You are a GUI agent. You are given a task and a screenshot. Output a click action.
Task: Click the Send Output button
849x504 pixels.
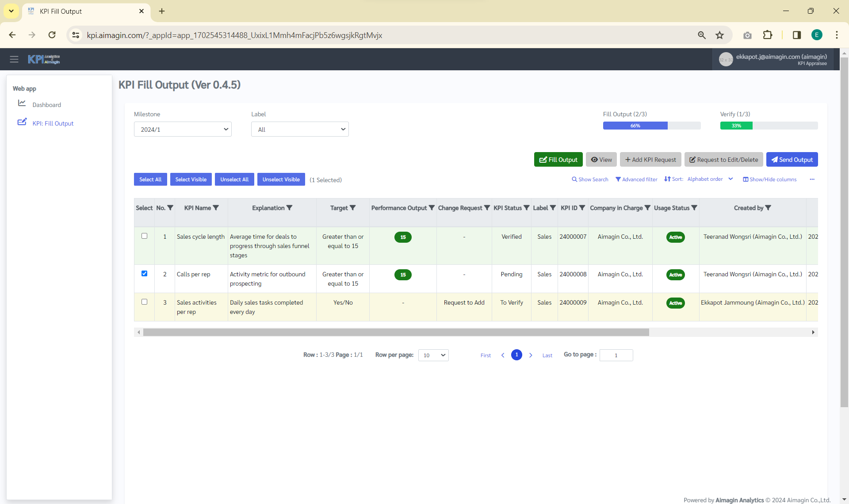tap(792, 160)
